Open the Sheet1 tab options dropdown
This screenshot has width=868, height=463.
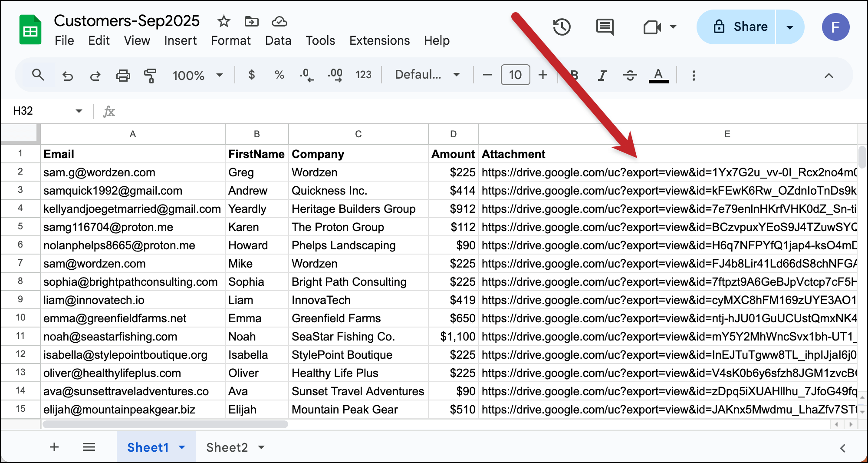182,447
